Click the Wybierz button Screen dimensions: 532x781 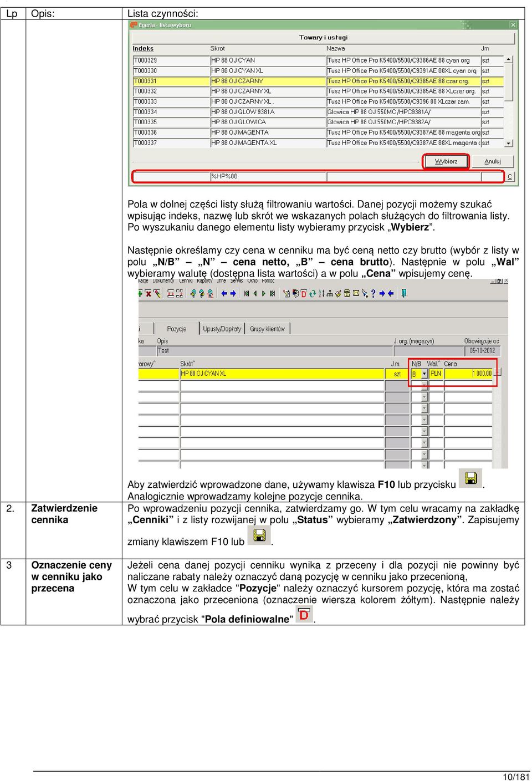pos(446,161)
